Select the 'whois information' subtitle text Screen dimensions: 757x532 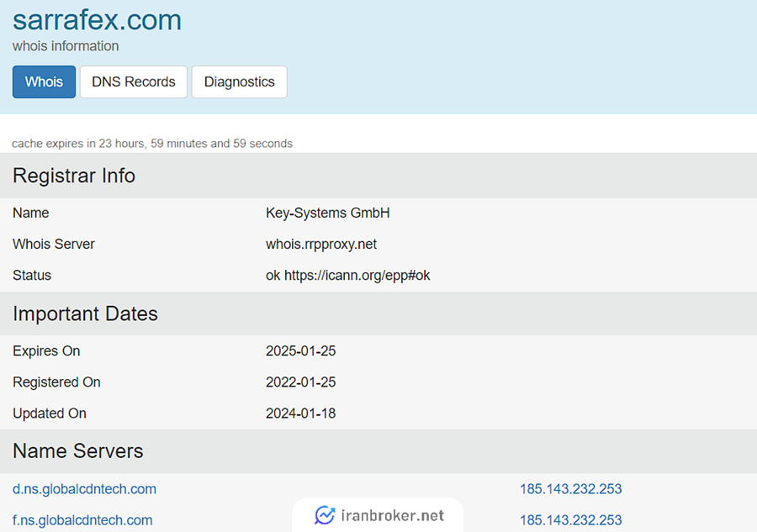coord(66,46)
